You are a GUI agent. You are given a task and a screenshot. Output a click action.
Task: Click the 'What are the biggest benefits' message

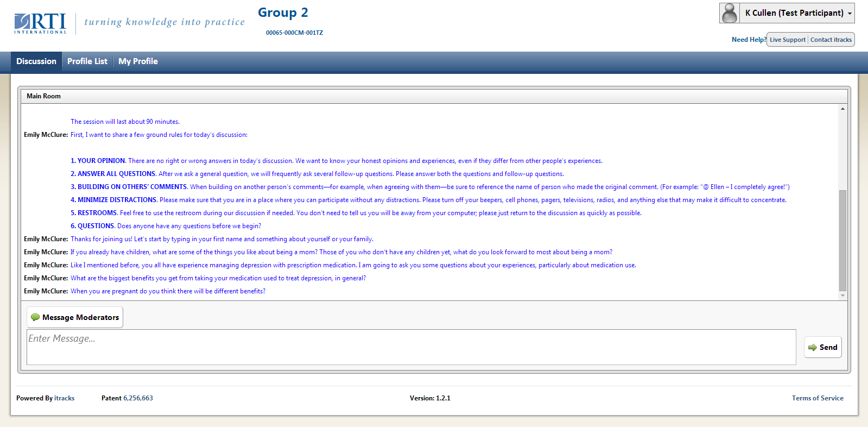(x=218, y=278)
